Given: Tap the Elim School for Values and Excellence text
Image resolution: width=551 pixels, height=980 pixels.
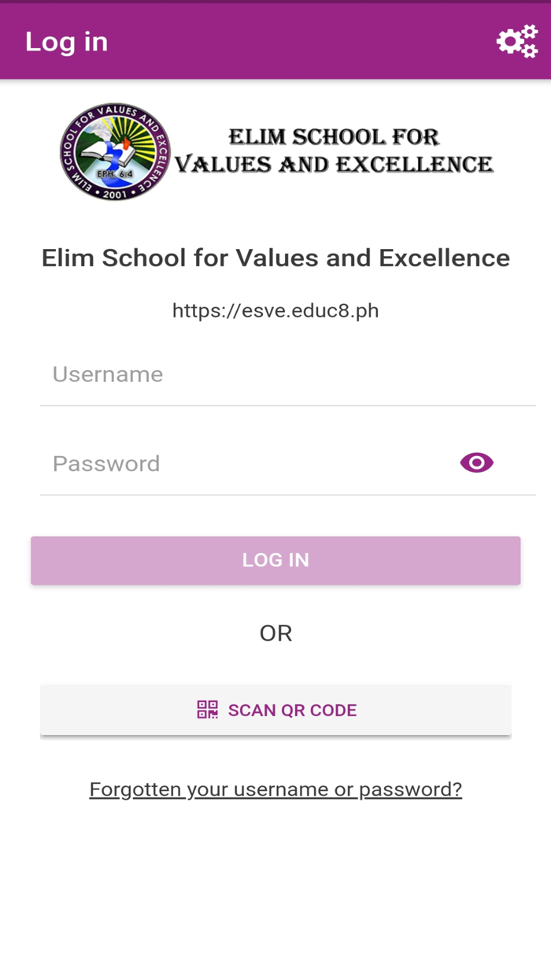Looking at the screenshot, I should click(275, 258).
